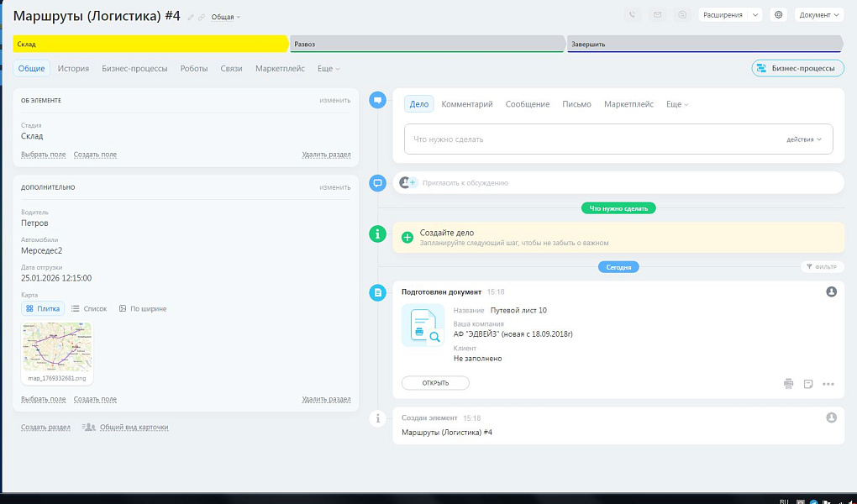Screen dimensions: 857x504
Task: Switch map view to По ширине
Action: 143,308
